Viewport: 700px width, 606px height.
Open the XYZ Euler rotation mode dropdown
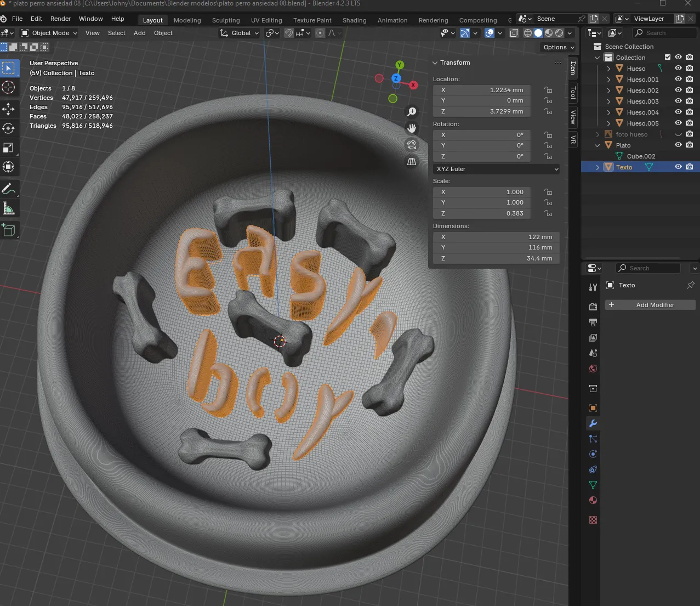click(x=496, y=168)
